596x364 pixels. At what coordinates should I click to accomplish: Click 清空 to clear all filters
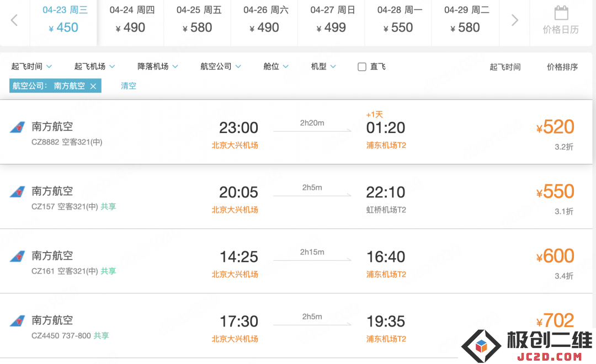click(x=129, y=86)
